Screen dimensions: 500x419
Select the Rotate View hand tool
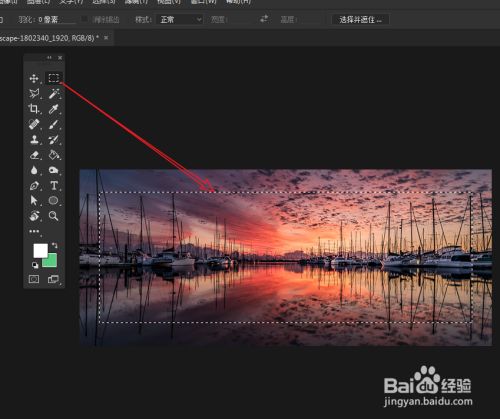[x=34, y=216]
